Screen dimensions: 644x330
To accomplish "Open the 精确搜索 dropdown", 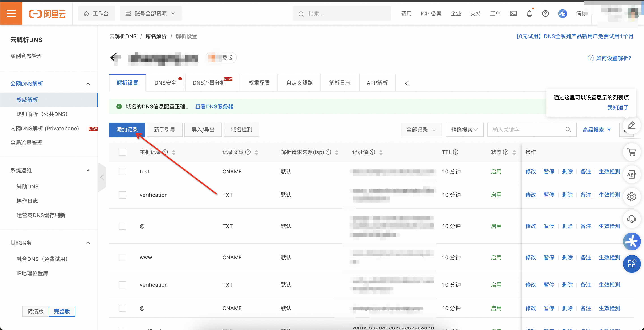I will click(464, 130).
